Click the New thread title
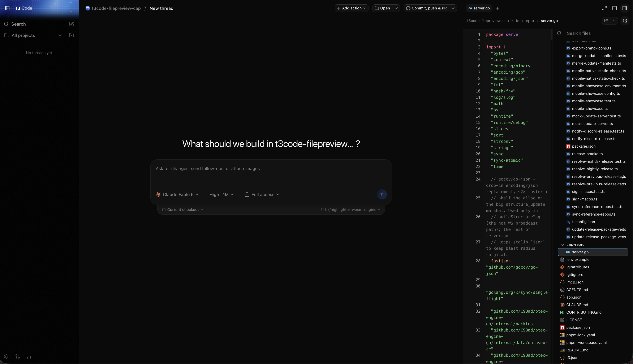The width and height of the screenshot is (633, 364). coord(162,8)
